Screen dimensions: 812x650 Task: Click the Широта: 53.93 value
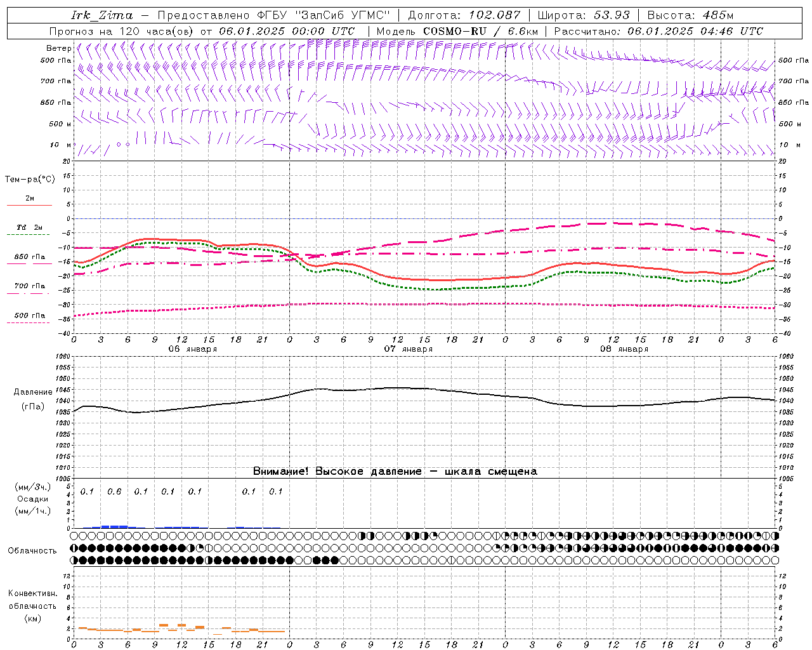(584, 15)
